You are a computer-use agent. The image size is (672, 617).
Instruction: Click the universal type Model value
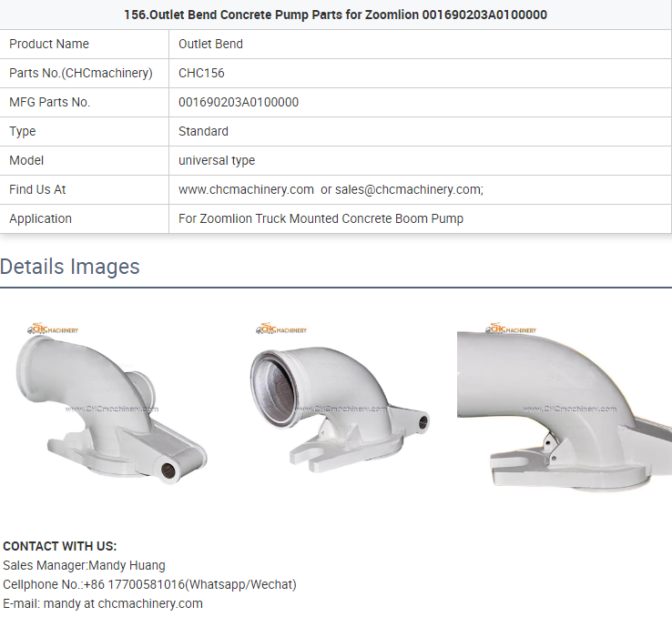pyautogui.click(x=217, y=160)
